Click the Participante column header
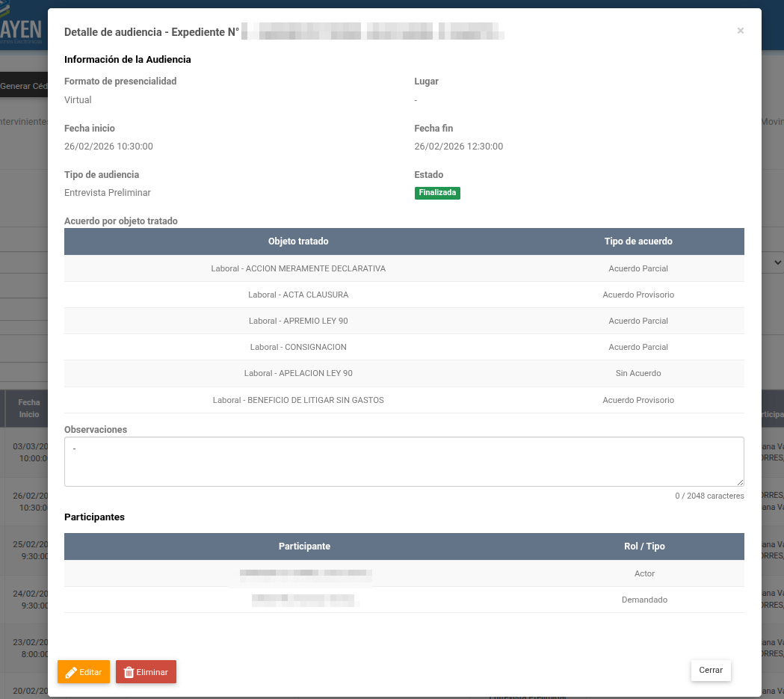Image resolution: width=784 pixels, height=699 pixels. (x=304, y=546)
